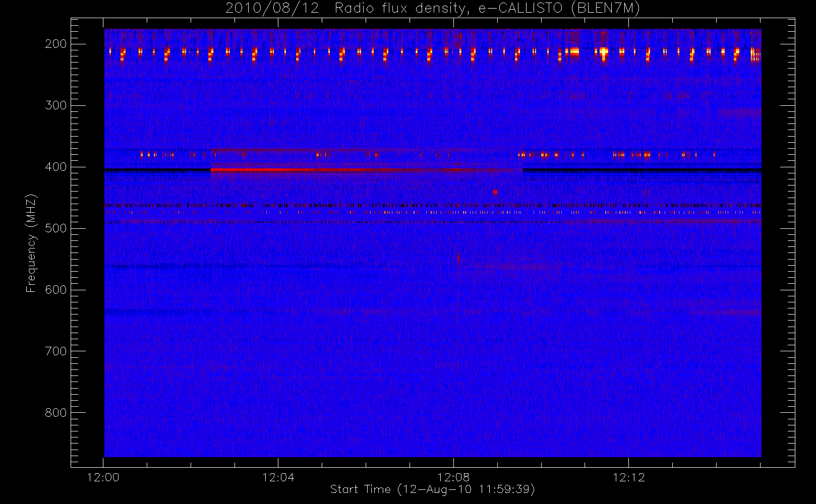
Task: Click the small red spot below the 400 MHz band
Action: [495, 192]
